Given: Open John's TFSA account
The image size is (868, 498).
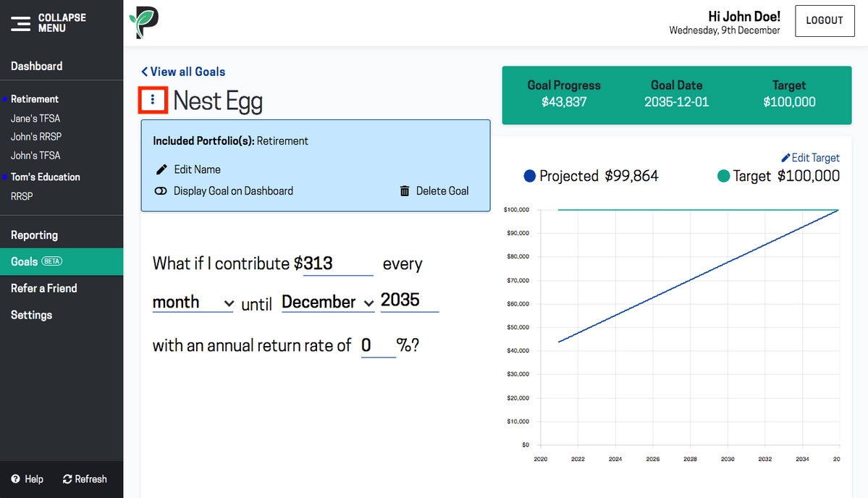Looking at the screenshot, I should 35,156.
